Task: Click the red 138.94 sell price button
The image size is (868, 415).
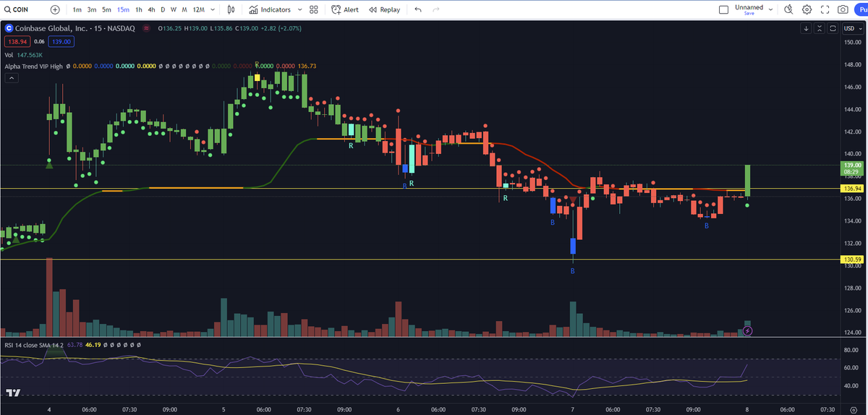Action: pyautogui.click(x=17, y=42)
